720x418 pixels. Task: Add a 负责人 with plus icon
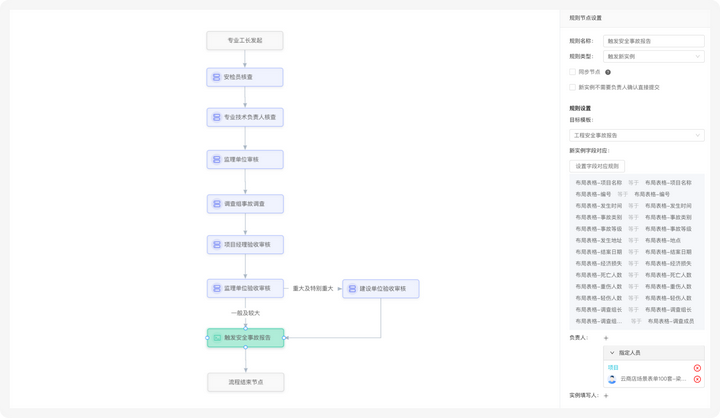(605, 338)
